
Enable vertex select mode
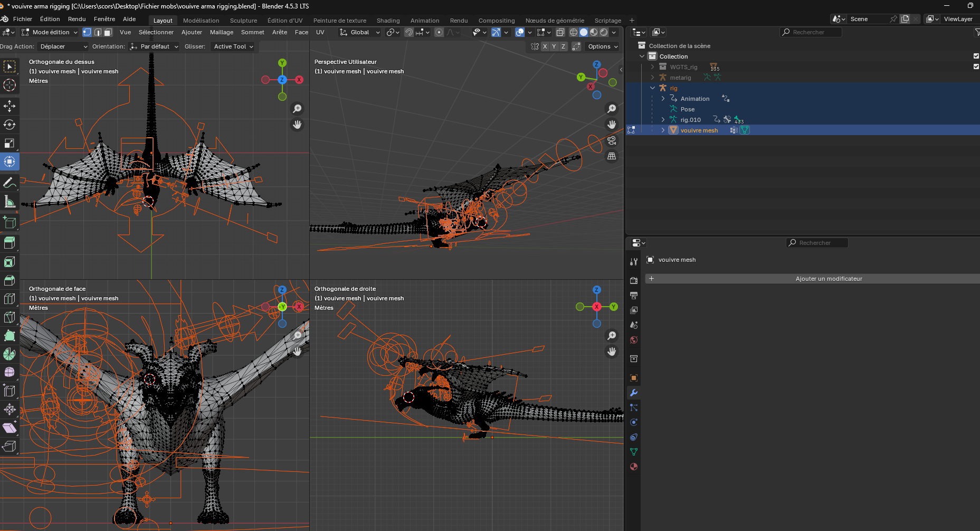point(87,32)
